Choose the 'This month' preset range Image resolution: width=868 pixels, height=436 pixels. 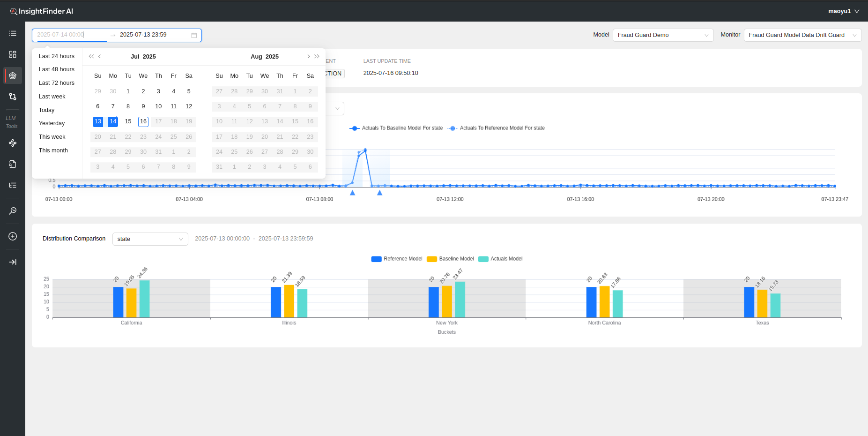[x=53, y=150]
